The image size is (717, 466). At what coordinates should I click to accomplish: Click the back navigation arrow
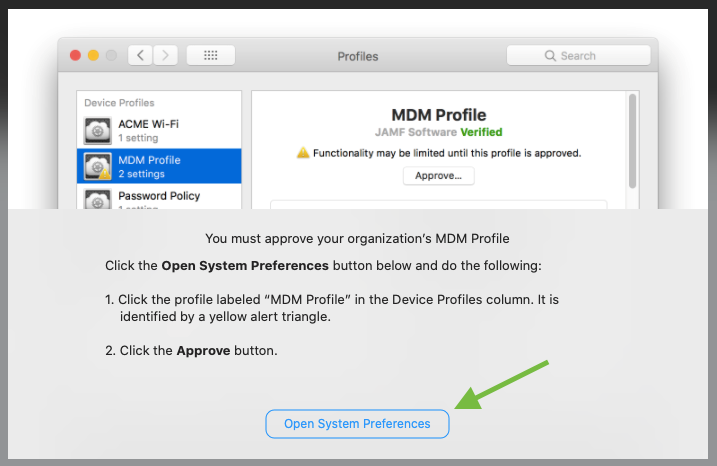[140, 55]
